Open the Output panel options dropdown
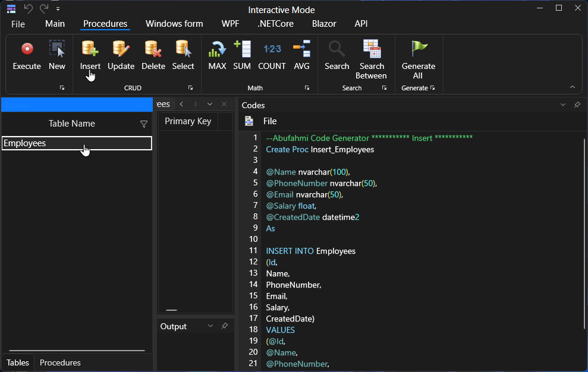The image size is (588, 372). tap(210, 326)
